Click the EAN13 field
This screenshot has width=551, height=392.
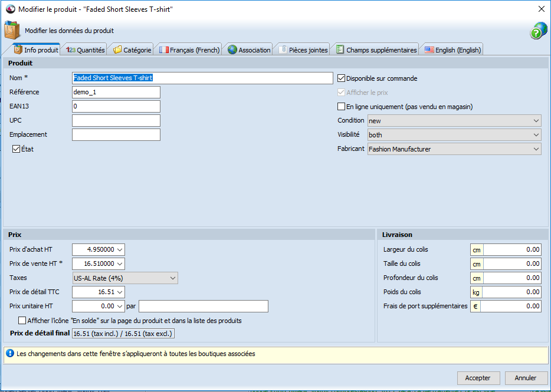coord(116,106)
